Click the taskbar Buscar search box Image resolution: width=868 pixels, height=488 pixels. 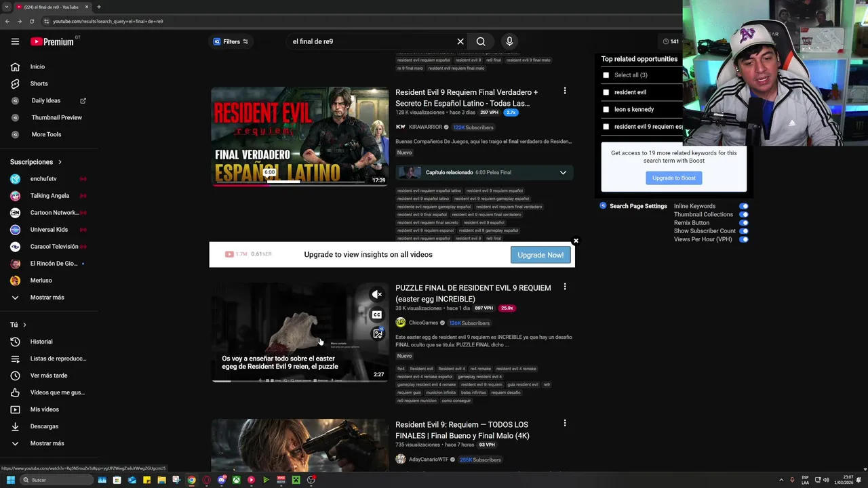tap(56, 480)
